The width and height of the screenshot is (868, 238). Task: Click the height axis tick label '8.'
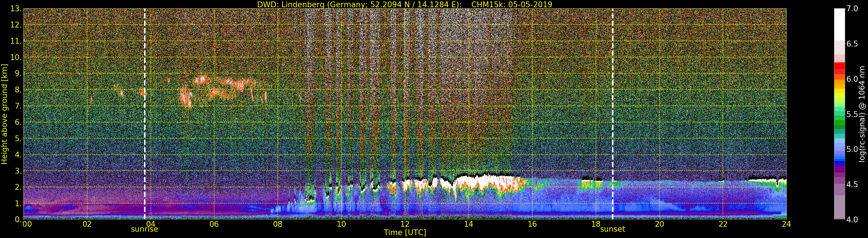[18, 90]
